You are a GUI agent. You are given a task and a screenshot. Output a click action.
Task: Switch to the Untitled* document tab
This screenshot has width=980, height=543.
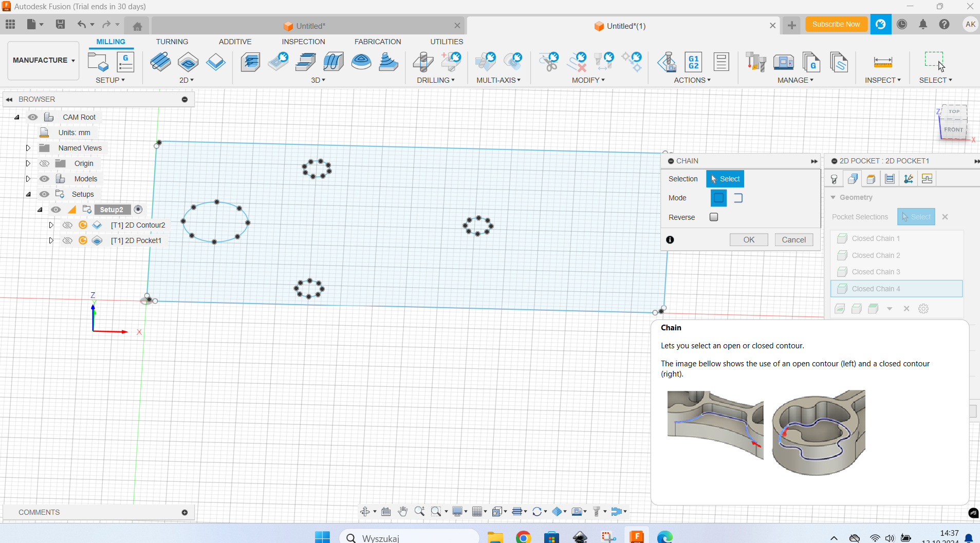pos(308,26)
